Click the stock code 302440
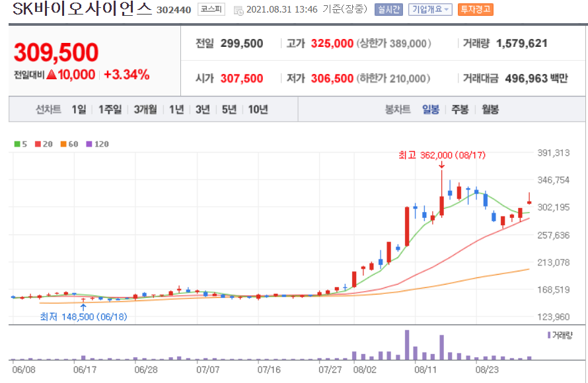This screenshot has width=588, height=383. 174,10
